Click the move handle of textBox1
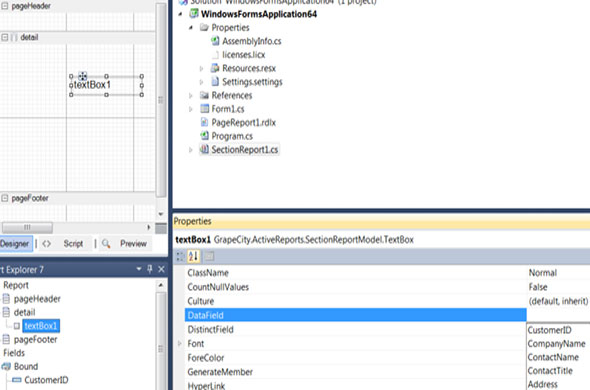The image size is (590, 390). tap(83, 76)
